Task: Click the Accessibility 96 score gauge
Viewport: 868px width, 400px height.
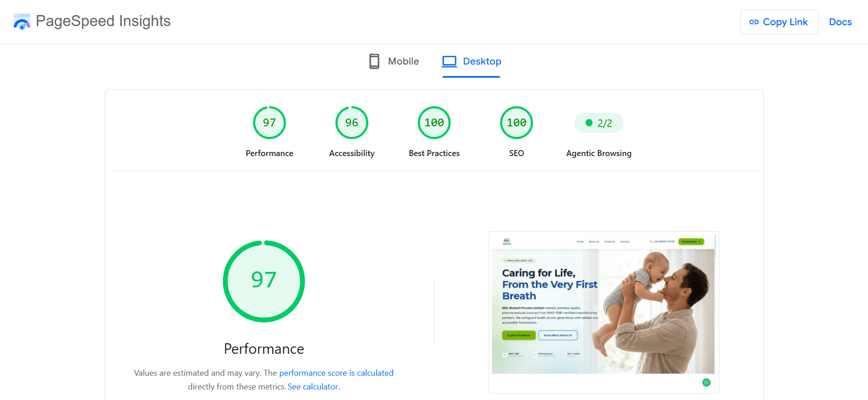Action: [x=352, y=123]
